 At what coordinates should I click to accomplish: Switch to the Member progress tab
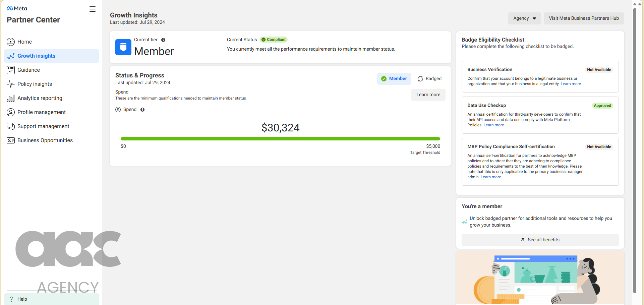pos(394,79)
